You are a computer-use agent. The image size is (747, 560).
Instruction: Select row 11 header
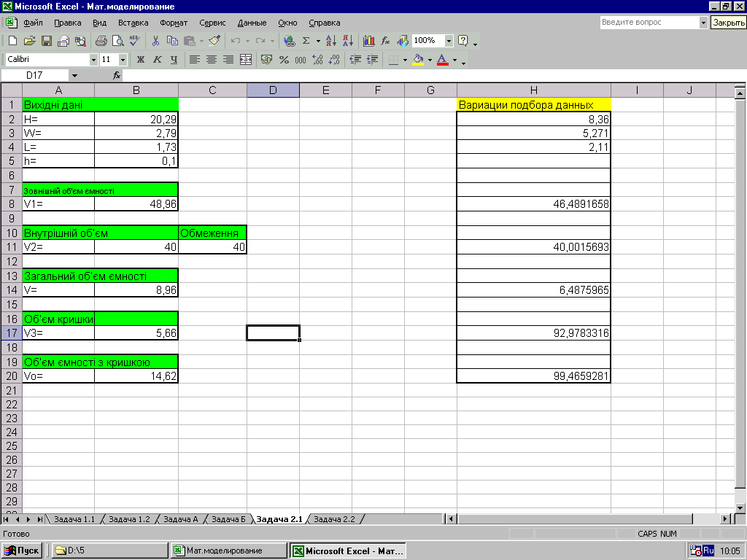tap(12, 246)
